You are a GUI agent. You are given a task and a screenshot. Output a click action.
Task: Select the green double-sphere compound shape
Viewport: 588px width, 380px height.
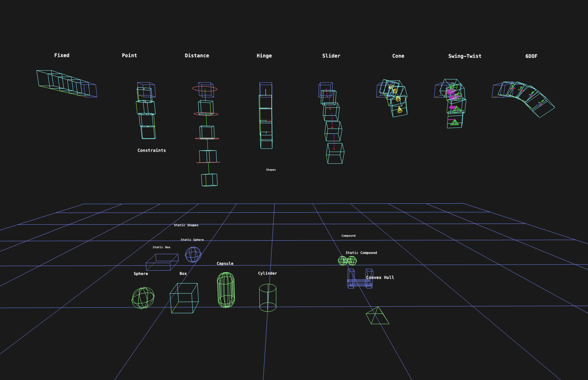pos(347,261)
